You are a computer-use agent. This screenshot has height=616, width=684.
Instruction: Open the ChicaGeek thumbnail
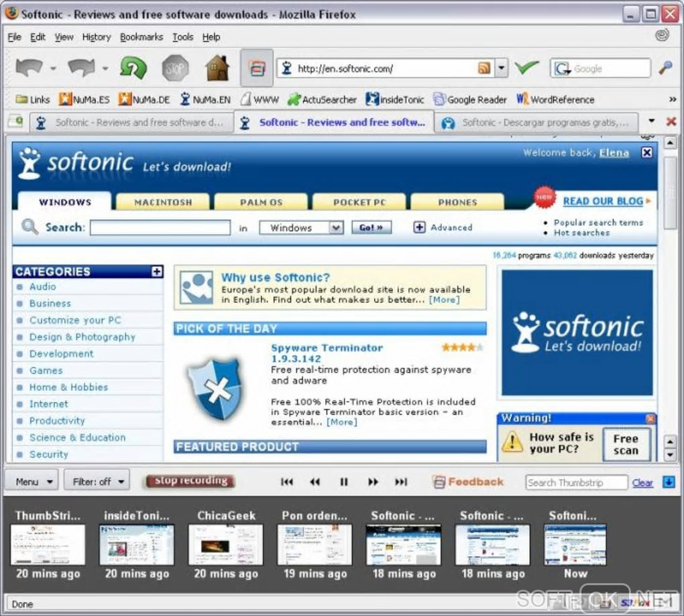tap(225, 545)
